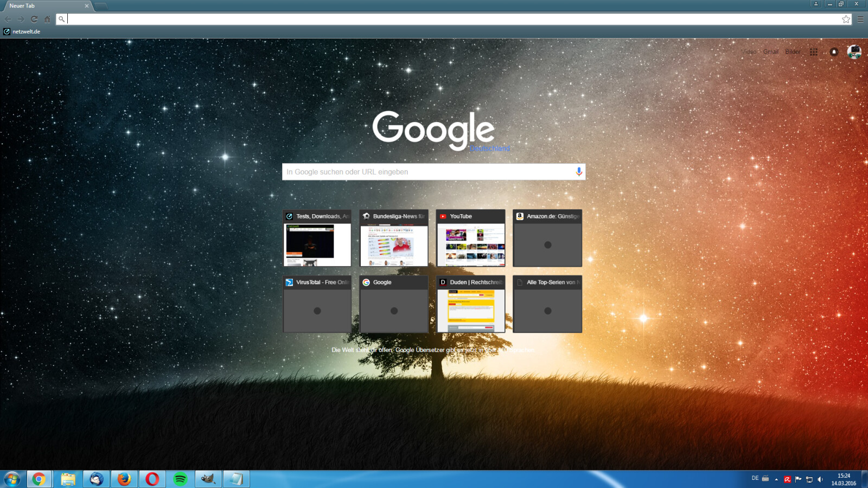Image resolution: width=868 pixels, height=488 pixels.
Task: Open the Chrome menu next to the star
Action: 860,19
